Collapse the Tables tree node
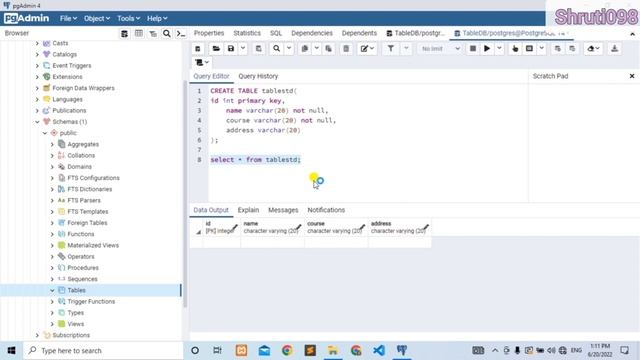640x360 pixels. point(52,291)
